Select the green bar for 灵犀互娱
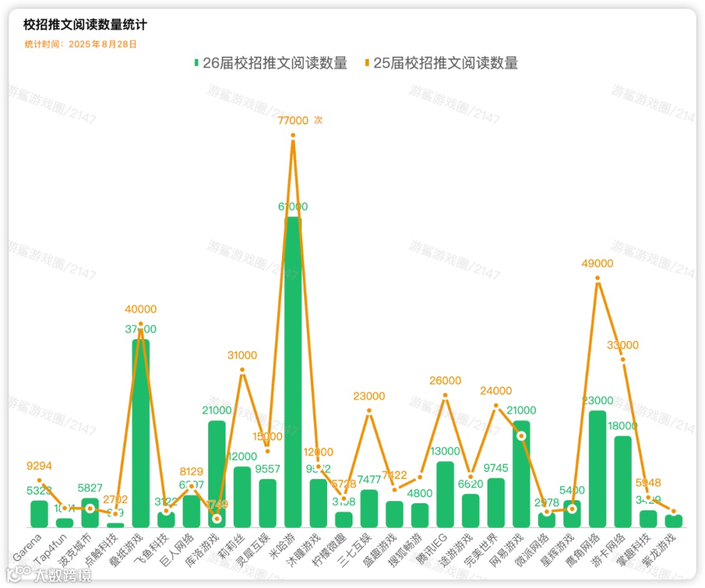The image size is (705, 588). click(x=268, y=503)
